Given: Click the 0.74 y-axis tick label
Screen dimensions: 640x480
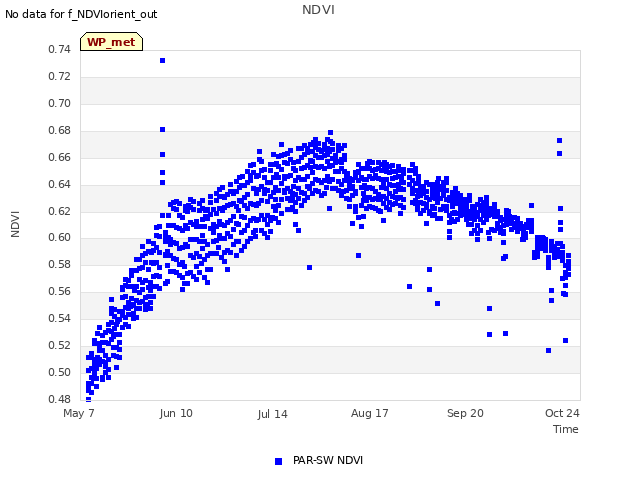Looking at the screenshot, I should 60,49.
